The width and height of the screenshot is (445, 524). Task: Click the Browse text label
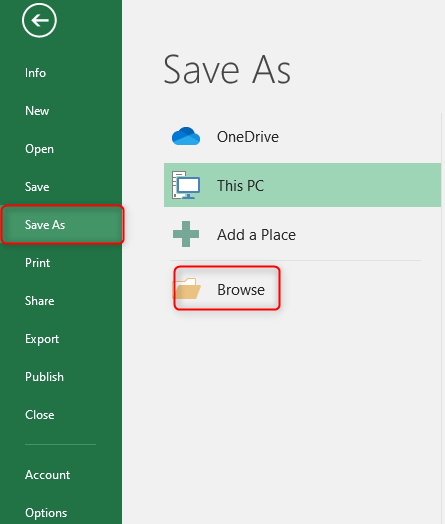(241, 289)
